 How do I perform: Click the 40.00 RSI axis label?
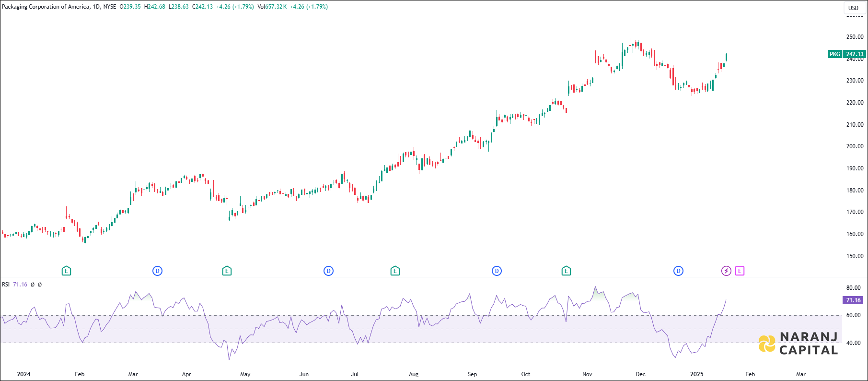click(854, 343)
